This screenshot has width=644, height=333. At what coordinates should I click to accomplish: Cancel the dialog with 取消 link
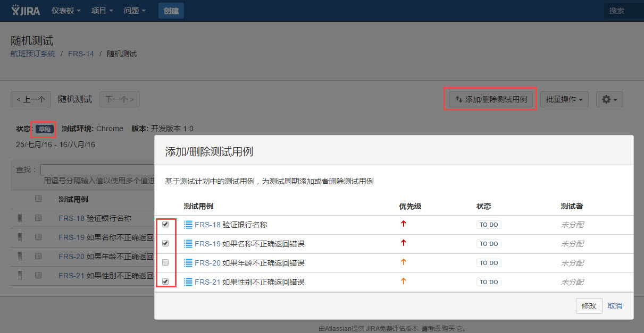(615, 306)
